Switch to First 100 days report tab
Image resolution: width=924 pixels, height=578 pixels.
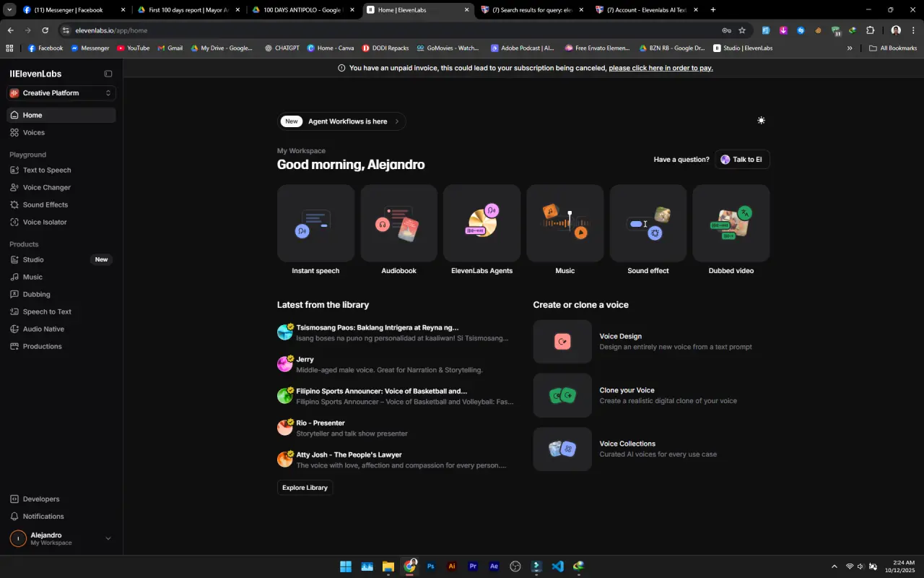[188, 10]
